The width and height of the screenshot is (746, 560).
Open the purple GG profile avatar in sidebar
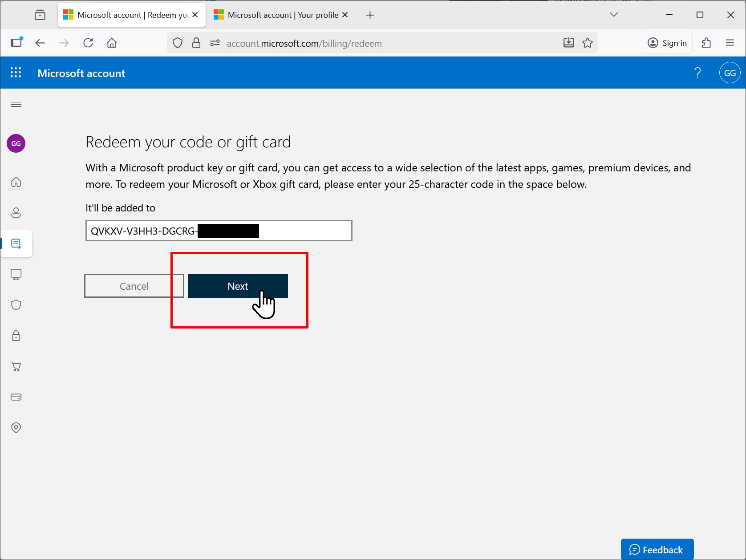(x=16, y=143)
